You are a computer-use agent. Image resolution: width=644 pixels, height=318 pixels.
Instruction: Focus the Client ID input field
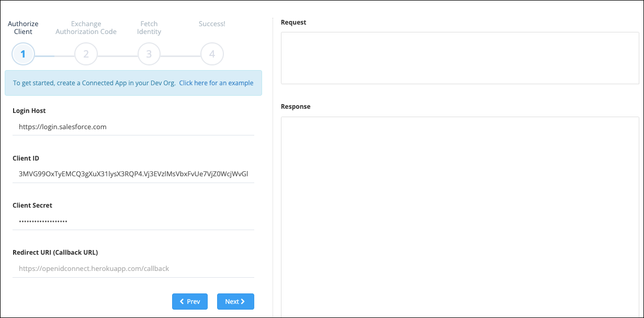click(133, 174)
